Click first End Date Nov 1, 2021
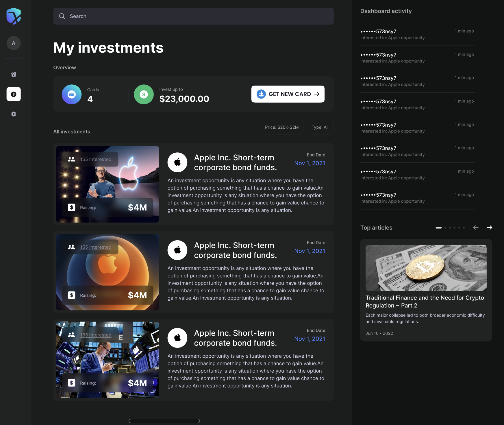The width and height of the screenshot is (504, 425). [310, 163]
